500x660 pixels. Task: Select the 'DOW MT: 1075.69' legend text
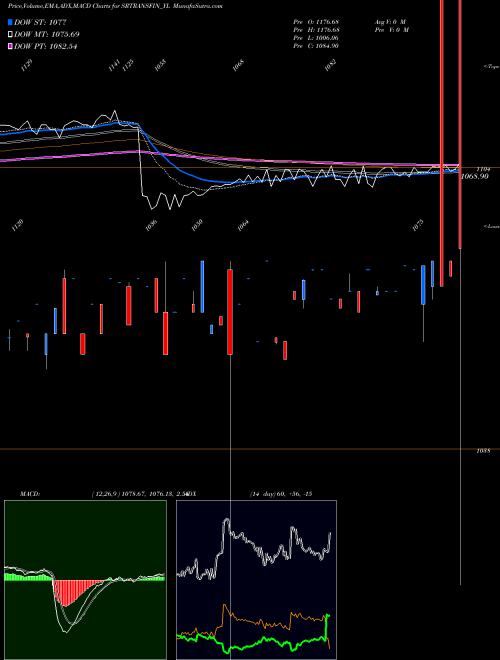pos(47,34)
